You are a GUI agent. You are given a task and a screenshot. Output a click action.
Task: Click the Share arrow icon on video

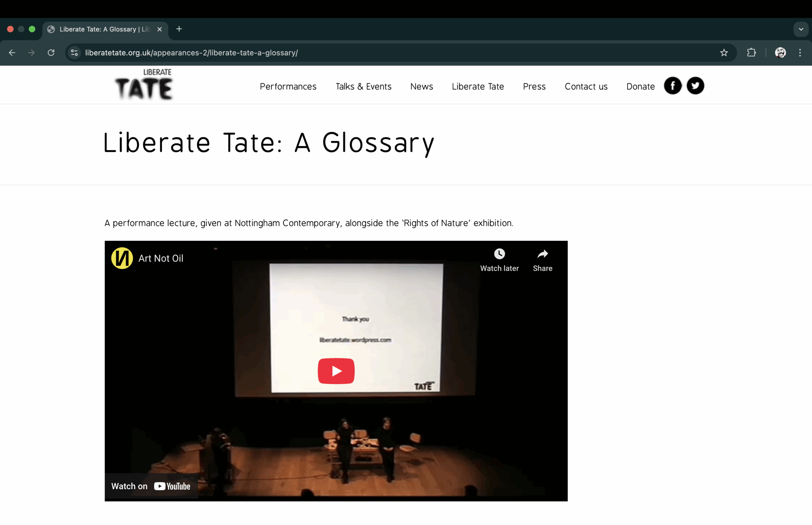pos(542,254)
